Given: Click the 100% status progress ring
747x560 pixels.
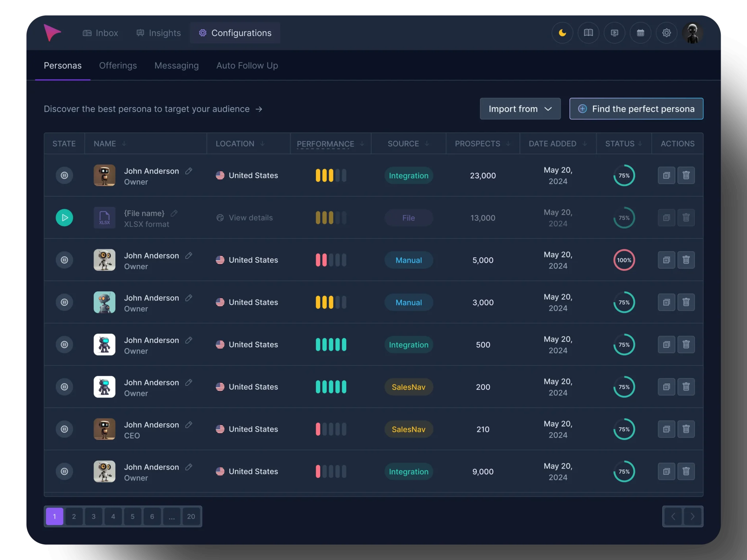Looking at the screenshot, I should point(624,260).
